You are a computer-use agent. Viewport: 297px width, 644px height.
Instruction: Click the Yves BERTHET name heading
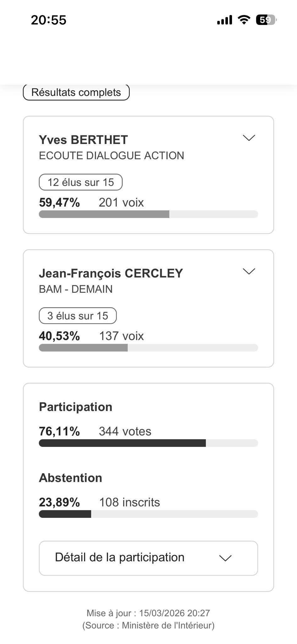[84, 140]
